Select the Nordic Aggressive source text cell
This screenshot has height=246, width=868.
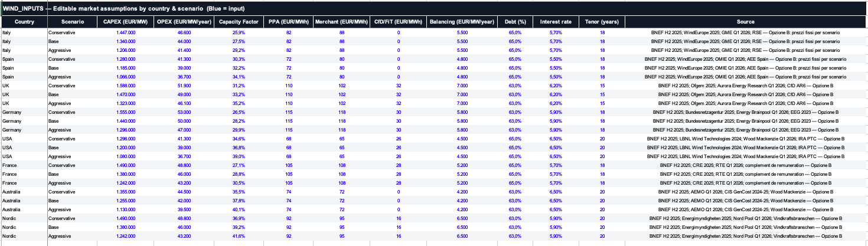point(746,236)
